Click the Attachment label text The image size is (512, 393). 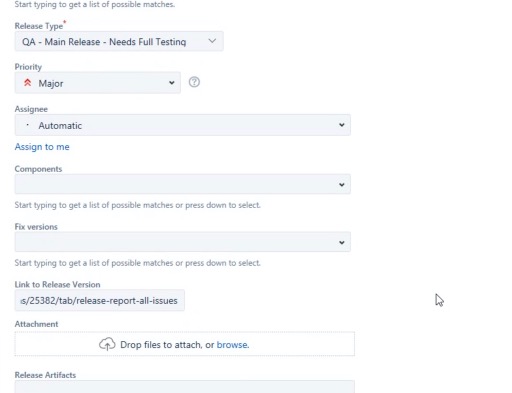36,324
